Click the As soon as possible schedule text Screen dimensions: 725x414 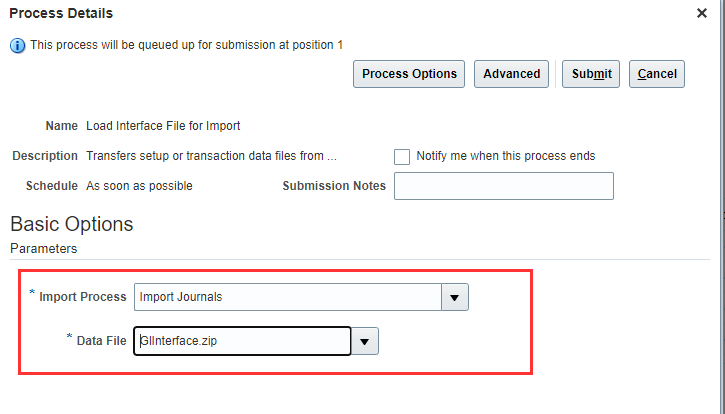139,186
